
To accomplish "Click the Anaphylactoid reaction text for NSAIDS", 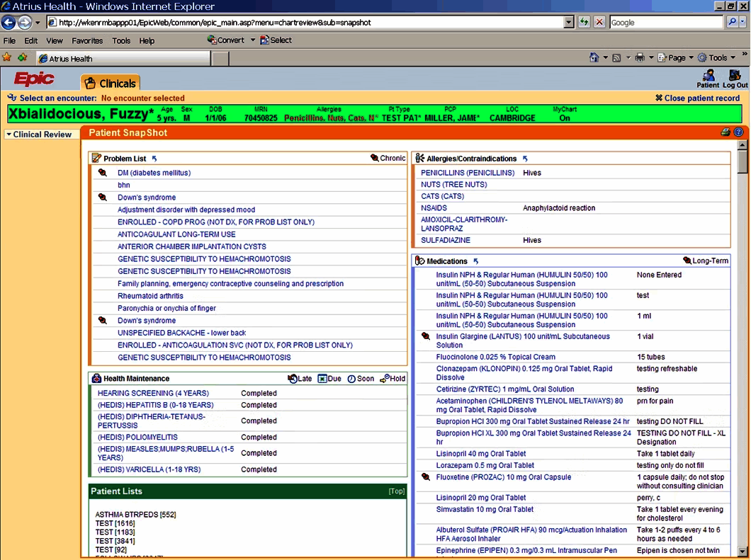I will tap(559, 207).
